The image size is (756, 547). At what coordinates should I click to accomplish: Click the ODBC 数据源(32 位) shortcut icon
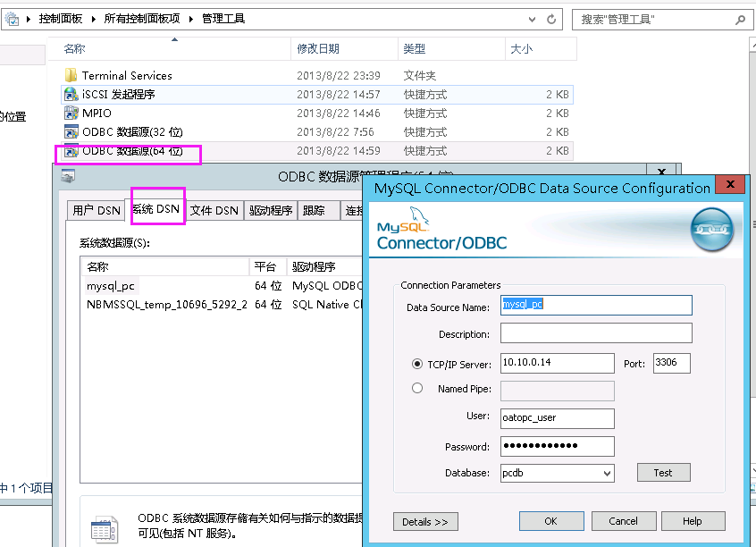tap(71, 131)
